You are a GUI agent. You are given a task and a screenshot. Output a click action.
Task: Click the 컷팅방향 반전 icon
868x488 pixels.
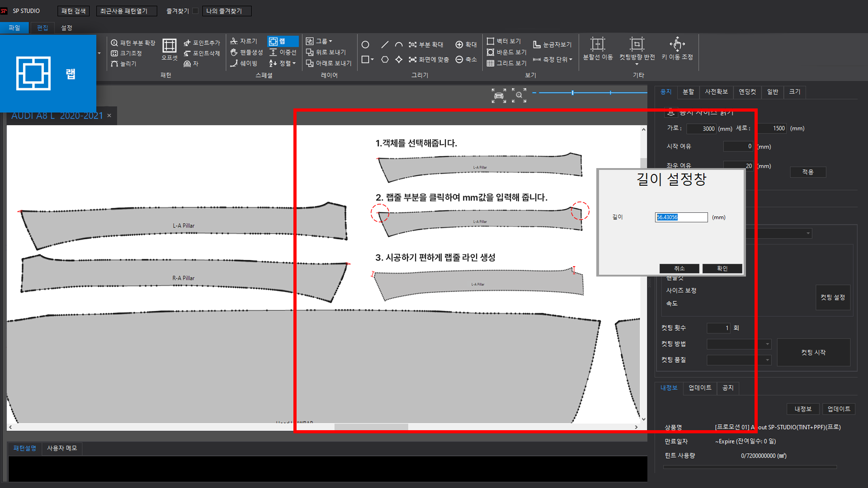pyautogui.click(x=637, y=44)
